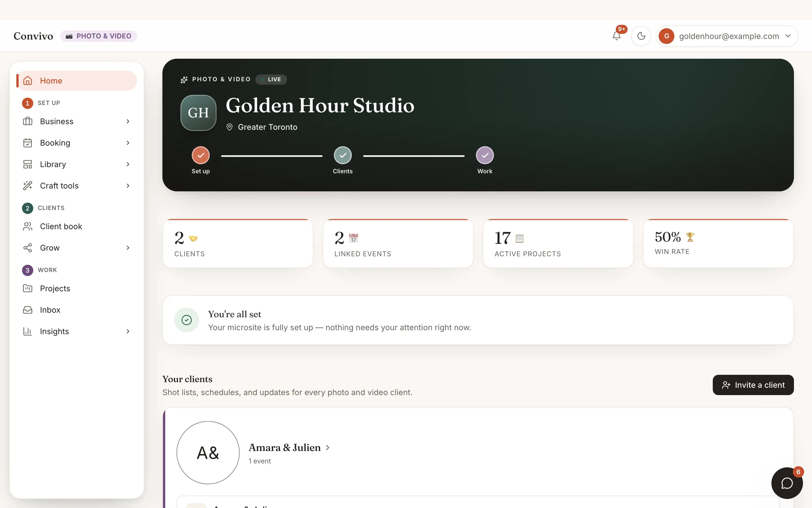This screenshot has height=508, width=812.
Task: Open Client book in the sidebar
Action: [x=77, y=226]
